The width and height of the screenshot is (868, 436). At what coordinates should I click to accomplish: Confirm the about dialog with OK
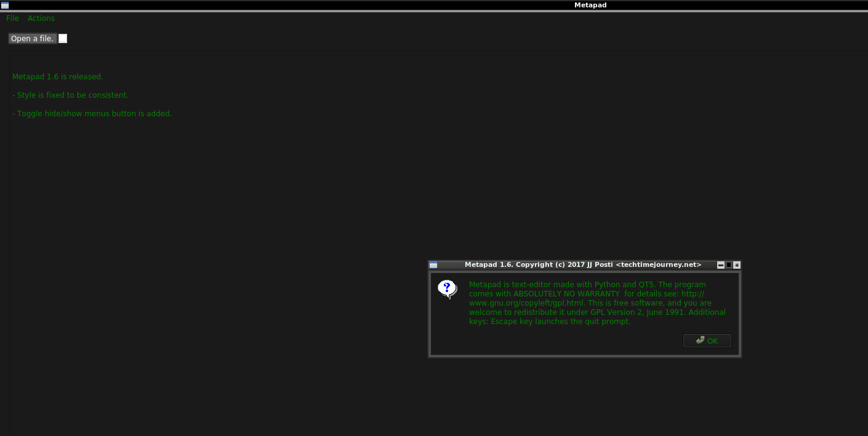pyautogui.click(x=707, y=341)
